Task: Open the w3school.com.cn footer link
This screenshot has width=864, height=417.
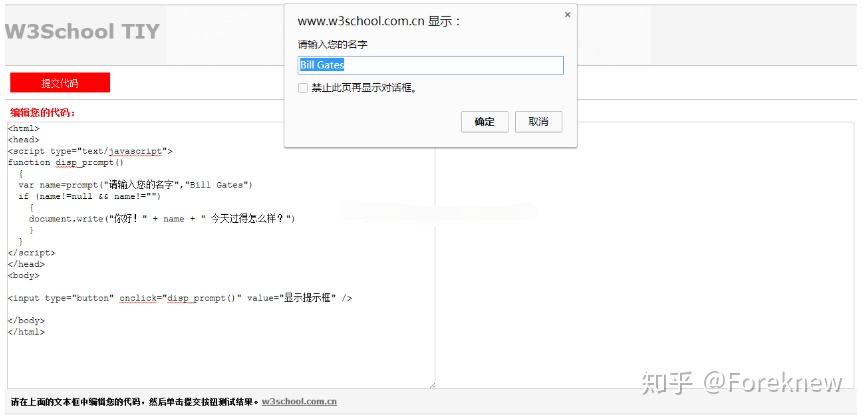Action: coord(299,402)
